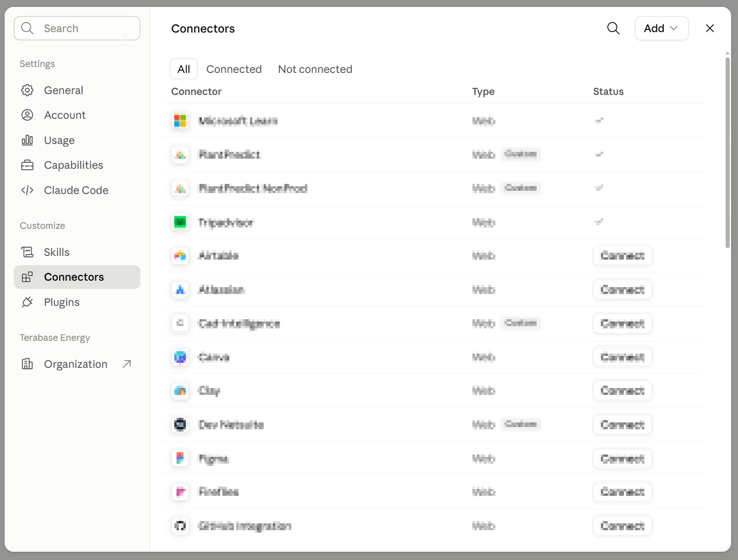Click the Connector column header
Image resolution: width=738 pixels, height=560 pixels.
click(x=196, y=92)
